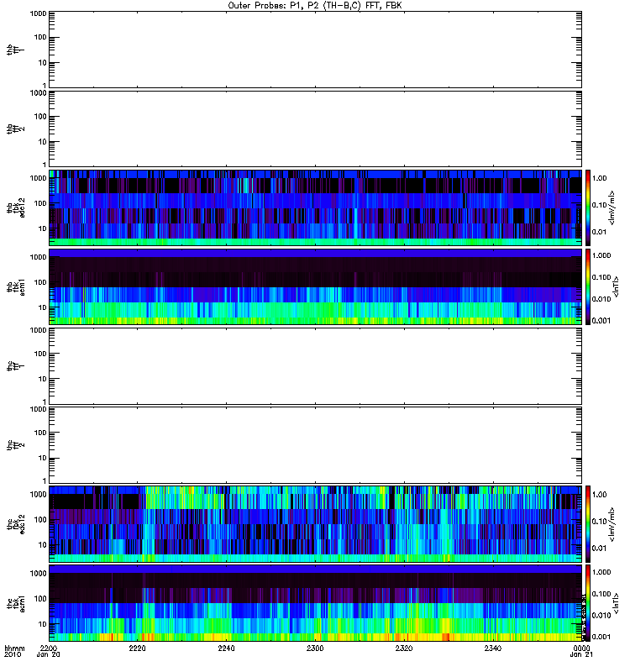Click the '1000' y-tick of thb FFT 1 panel
Screen dimensions: 630x672
click(38, 13)
